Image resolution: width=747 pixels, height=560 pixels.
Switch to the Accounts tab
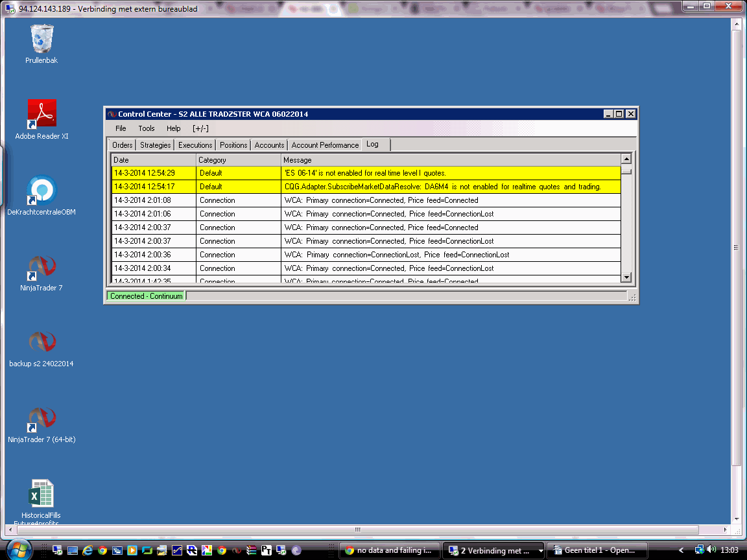[x=269, y=145]
